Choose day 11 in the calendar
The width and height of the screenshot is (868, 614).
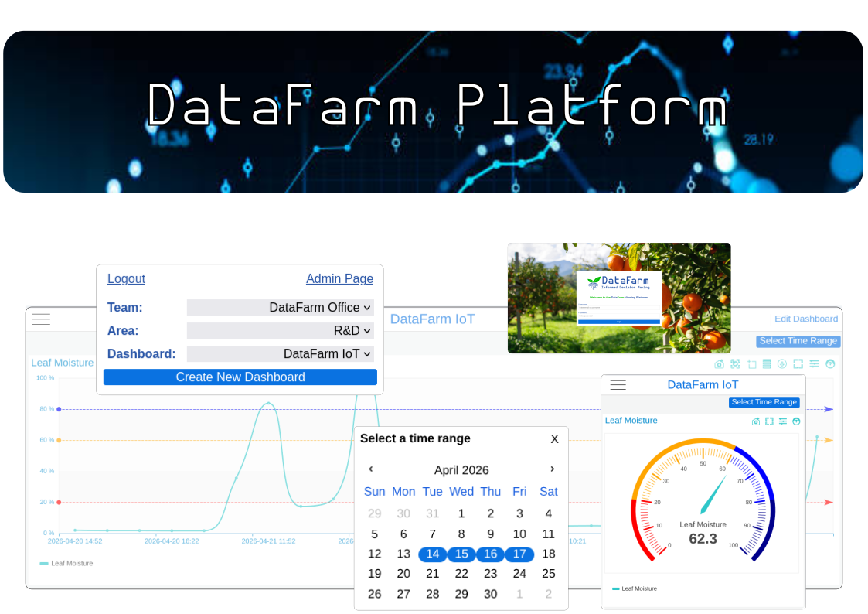point(549,534)
